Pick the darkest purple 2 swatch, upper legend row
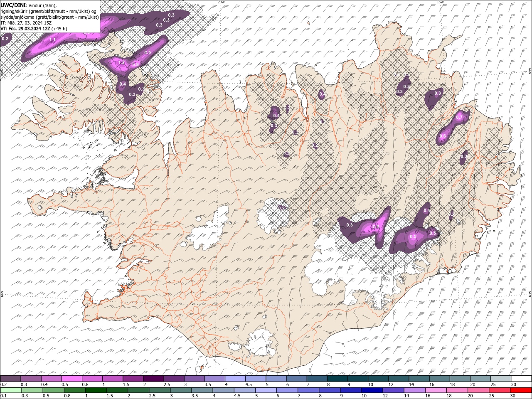Image resolution: width=532 pixels, height=399 pixels. coord(153,379)
